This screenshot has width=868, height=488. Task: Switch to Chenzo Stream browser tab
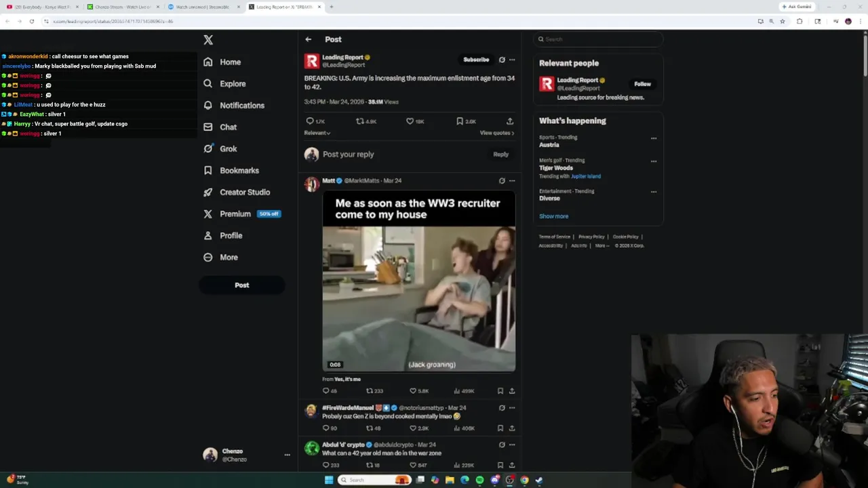point(122,7)
